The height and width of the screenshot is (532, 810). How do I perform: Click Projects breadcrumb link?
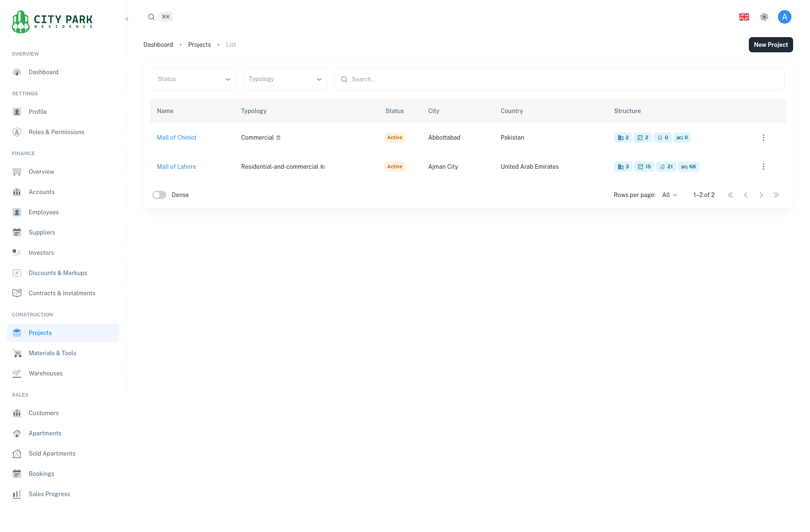[x=199, y=45]
